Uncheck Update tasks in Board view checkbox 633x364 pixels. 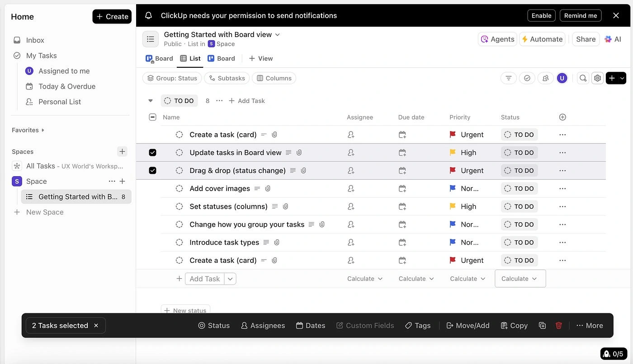[x=152, y=153]
